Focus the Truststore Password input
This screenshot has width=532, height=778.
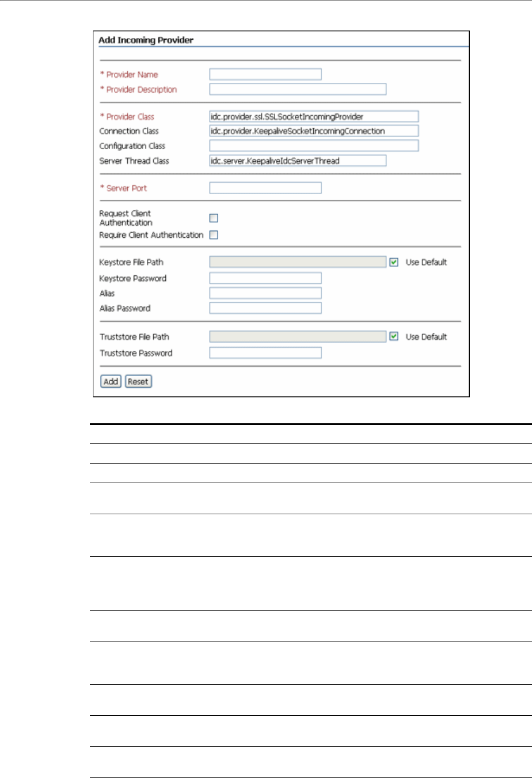coord(265,353)
